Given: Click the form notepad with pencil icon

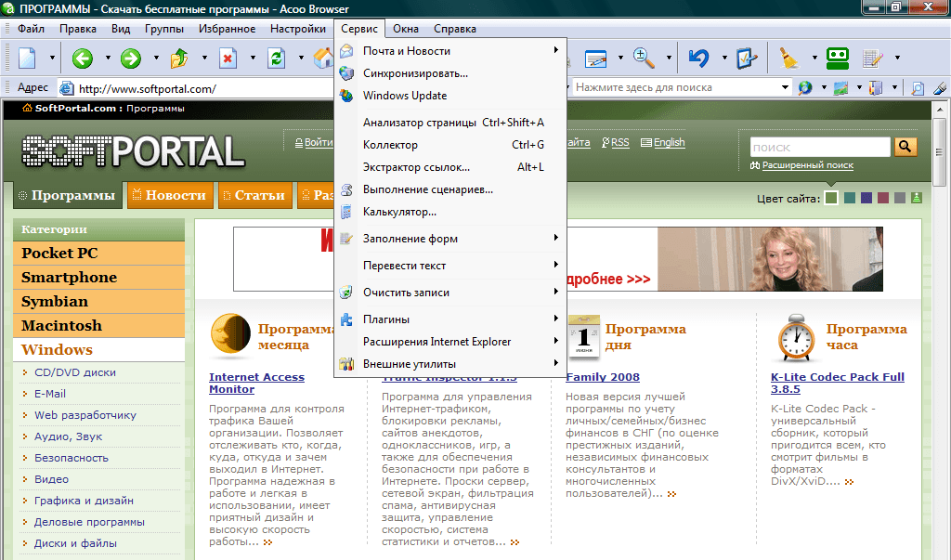Looking at the screenshot, I should click(872, 59).
